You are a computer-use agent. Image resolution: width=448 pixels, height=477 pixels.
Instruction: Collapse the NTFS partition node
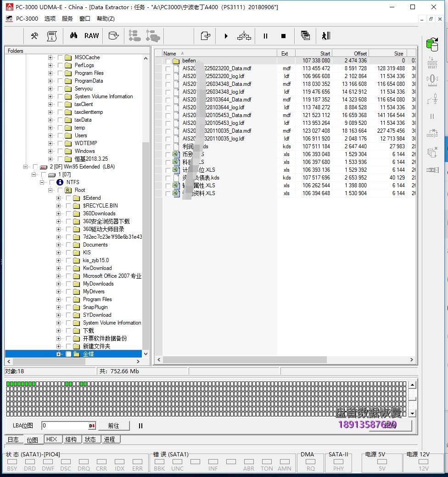pyautogui.click(x=42, y=182)
